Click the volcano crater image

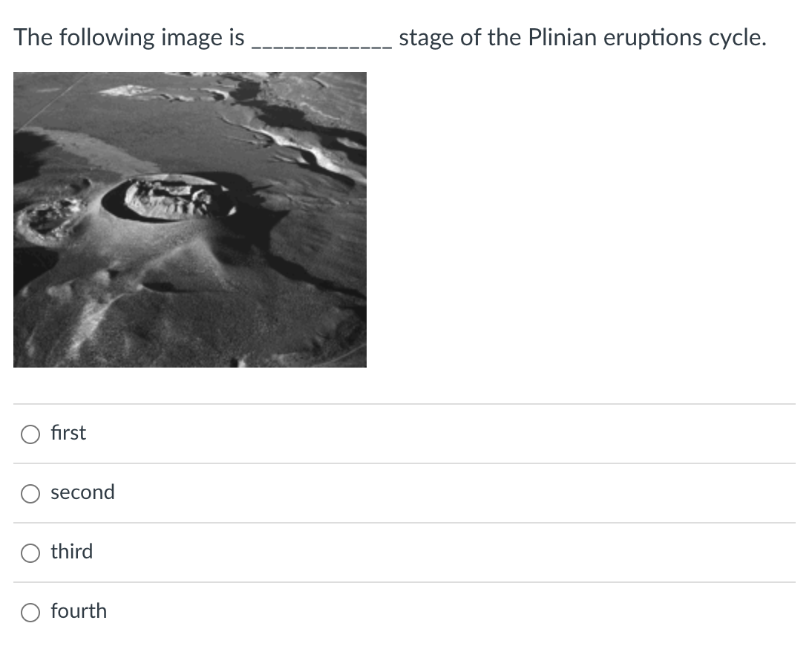[x=190, y=219]
